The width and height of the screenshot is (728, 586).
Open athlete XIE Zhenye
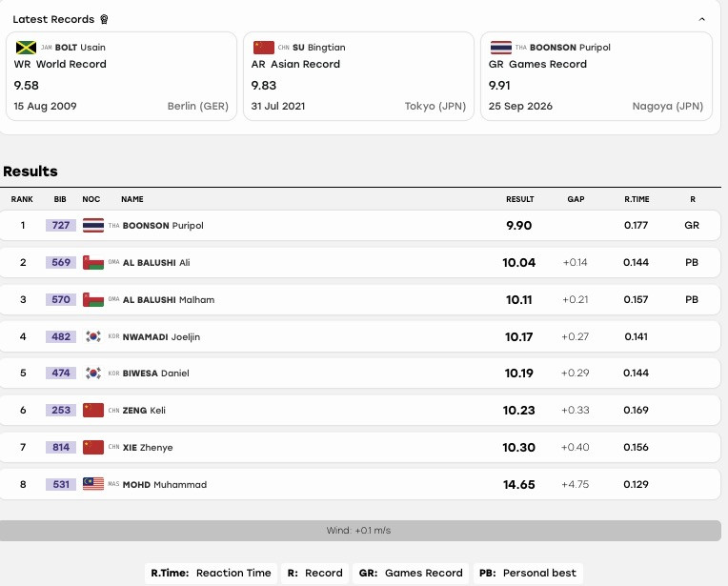click(x=147, y=448)
